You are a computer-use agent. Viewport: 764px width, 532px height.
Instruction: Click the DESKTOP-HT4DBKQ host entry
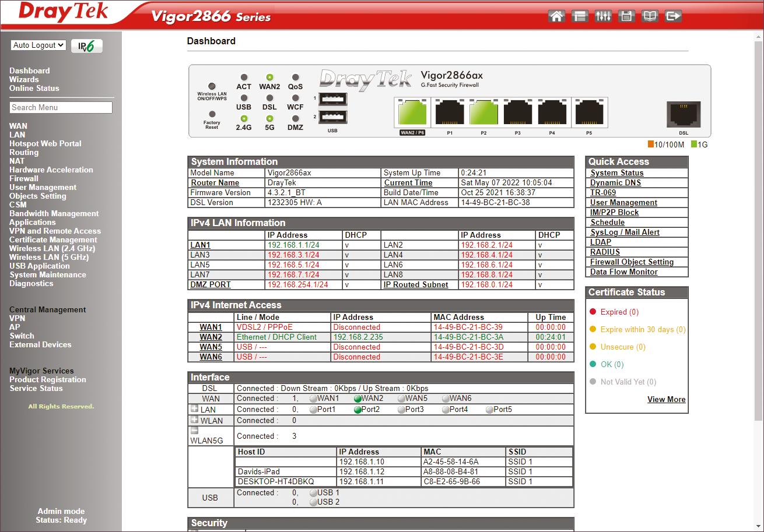pos(275,481)
